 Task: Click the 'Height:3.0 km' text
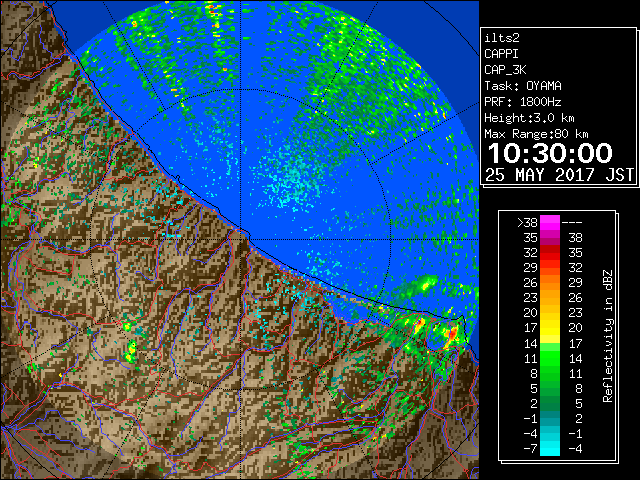pyautogui.click(x=529, y=118)
